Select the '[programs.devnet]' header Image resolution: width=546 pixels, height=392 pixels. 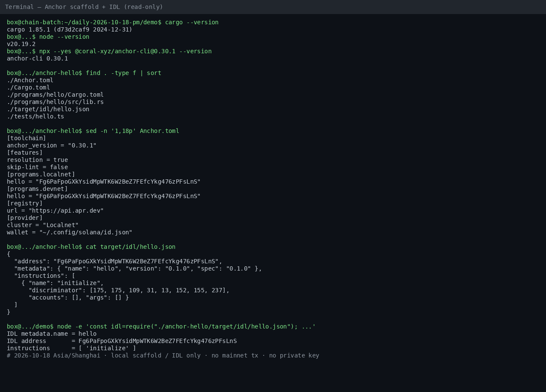(38, 189)
